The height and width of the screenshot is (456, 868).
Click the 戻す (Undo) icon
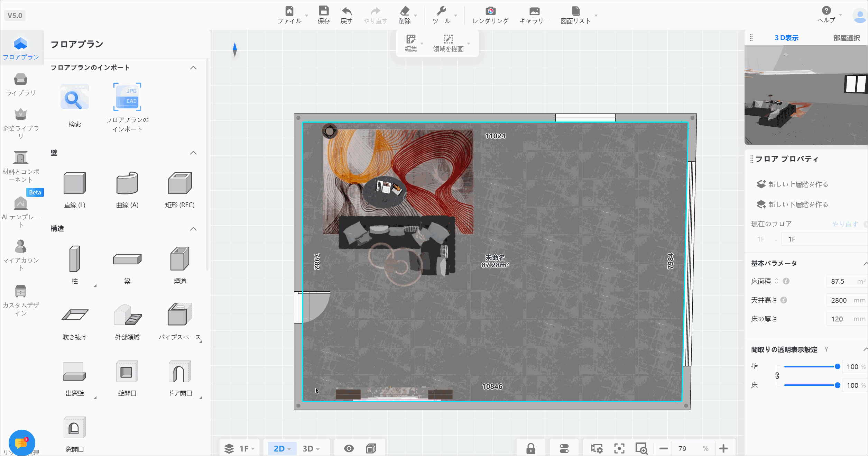click(347, 11)
